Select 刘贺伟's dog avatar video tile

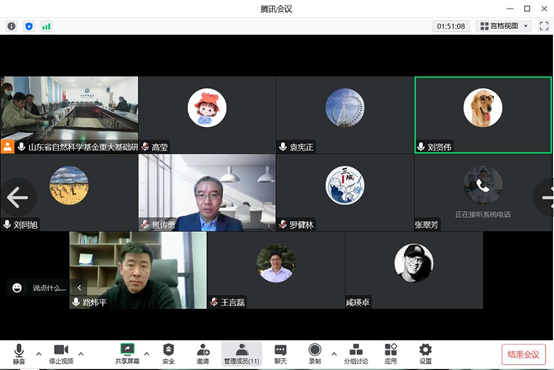[x=483, y=115]
